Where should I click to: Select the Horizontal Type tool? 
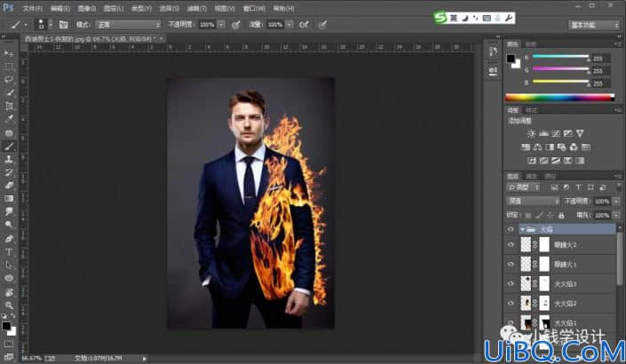tap(9, 252)
